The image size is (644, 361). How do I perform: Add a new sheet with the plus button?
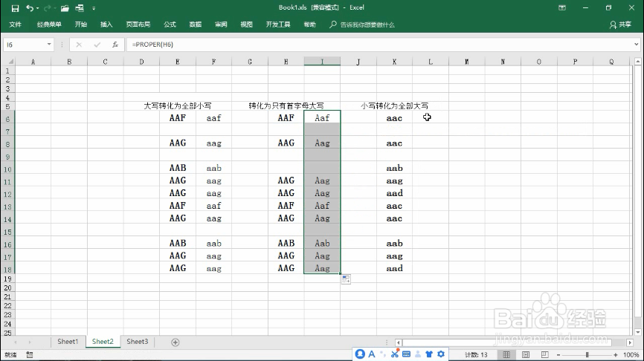click(176, 342)
